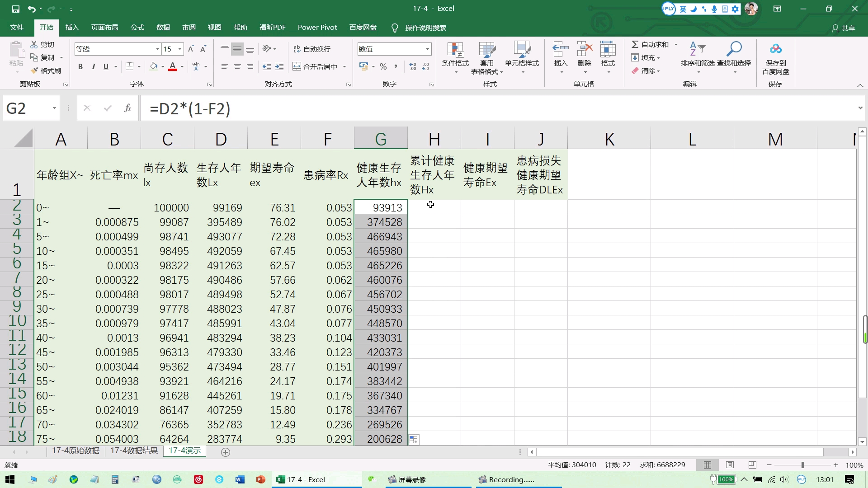
Task: Expand the fill color dropdown arrow
Action: 163,66
